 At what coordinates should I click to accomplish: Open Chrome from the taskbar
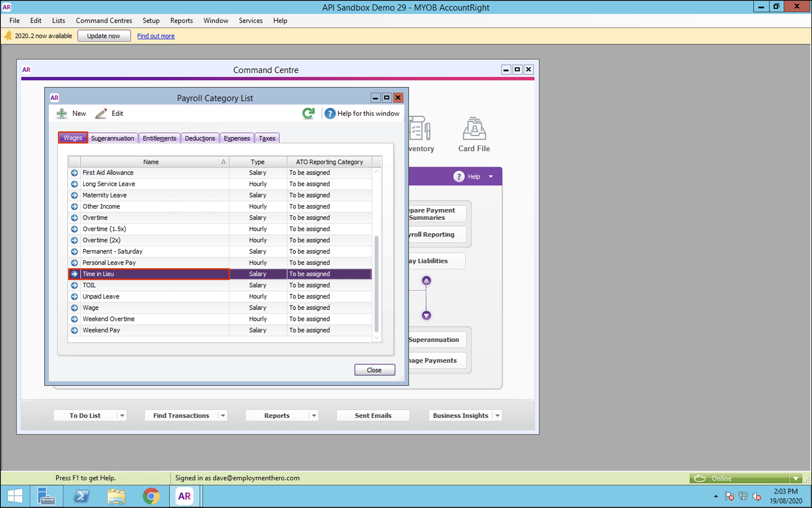[151, 496]
